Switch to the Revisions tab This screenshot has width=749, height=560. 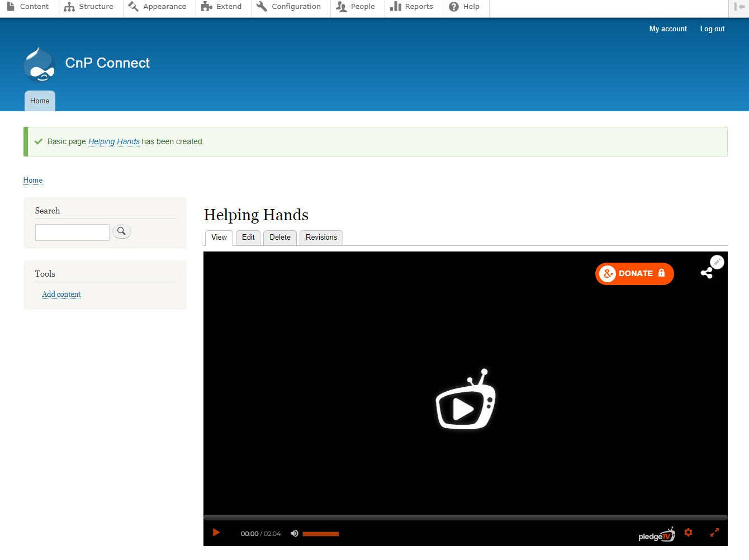[x=321, y=238]
